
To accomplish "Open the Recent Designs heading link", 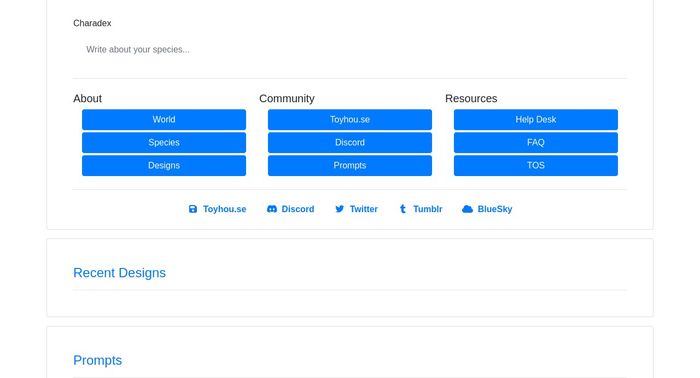I will [119, 273].
